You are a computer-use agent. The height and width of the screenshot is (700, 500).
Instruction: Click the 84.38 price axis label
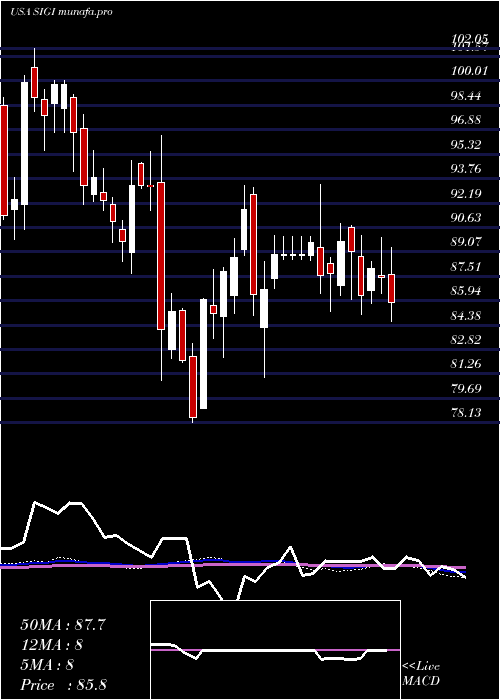[467, 316]
